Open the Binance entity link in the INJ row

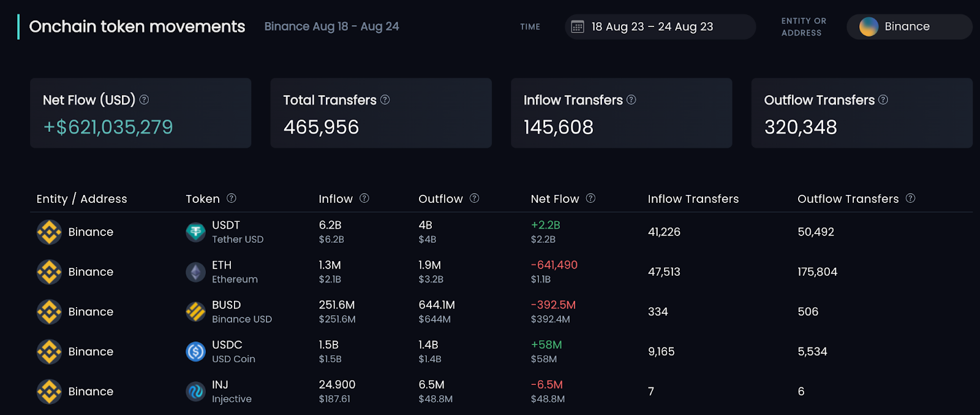point(91,392)
